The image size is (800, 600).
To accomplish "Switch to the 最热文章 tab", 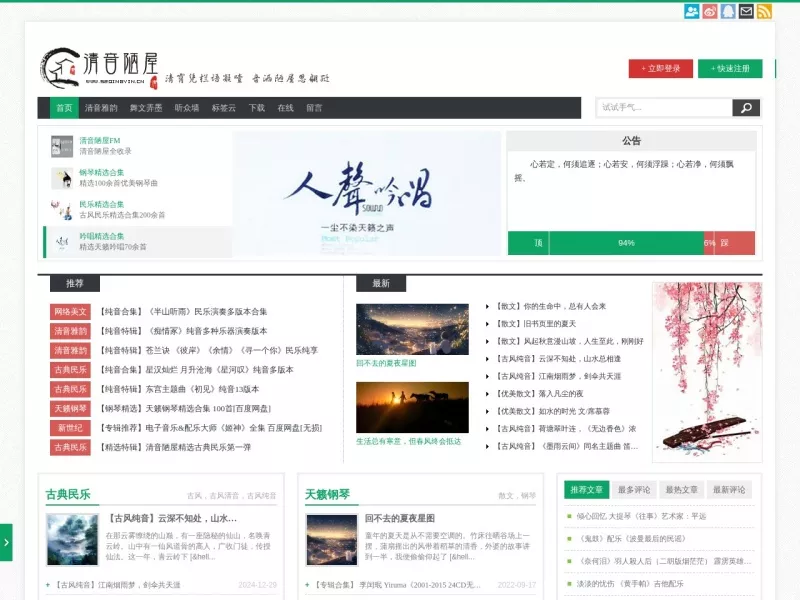I will click(x=681, y=490).
